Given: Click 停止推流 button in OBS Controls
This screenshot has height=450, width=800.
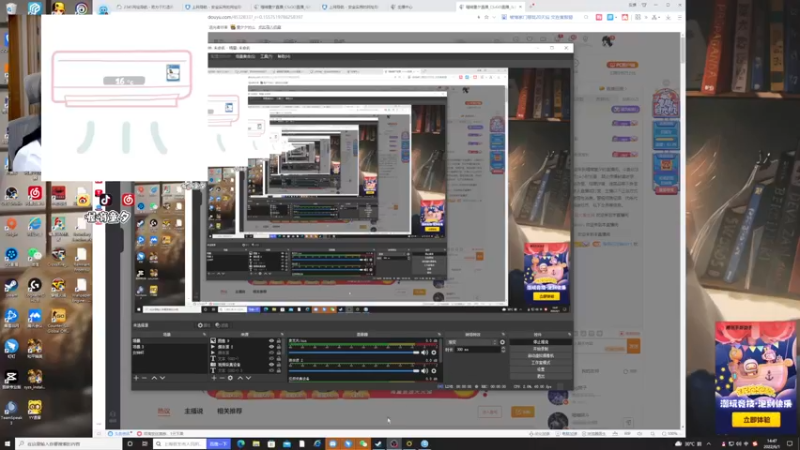Looking at the screenshot, I should 540,342.
